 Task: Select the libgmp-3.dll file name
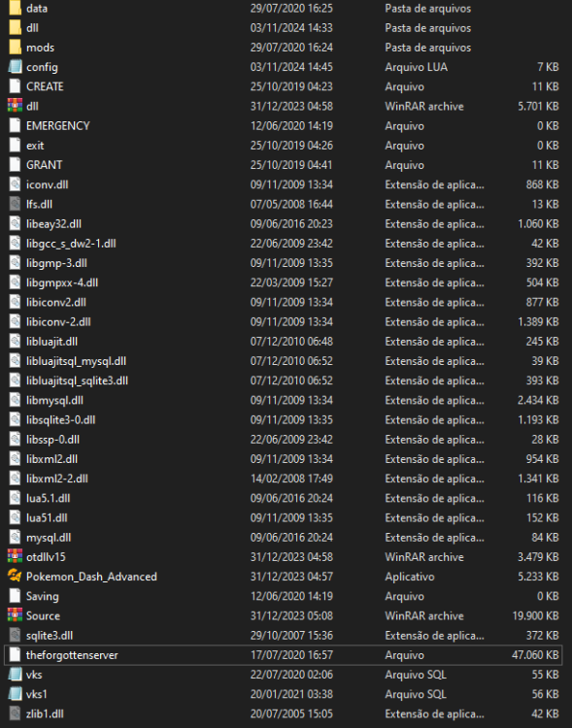coord(56,263)
